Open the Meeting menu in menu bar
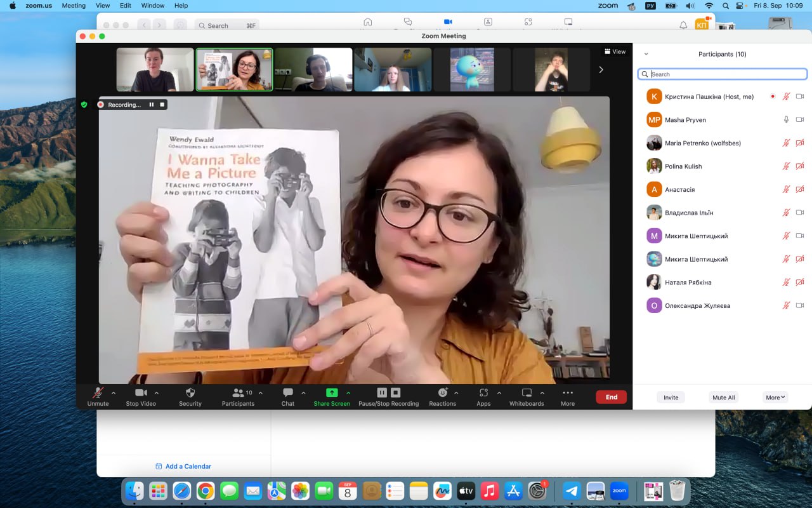 [x=74, y=6]
